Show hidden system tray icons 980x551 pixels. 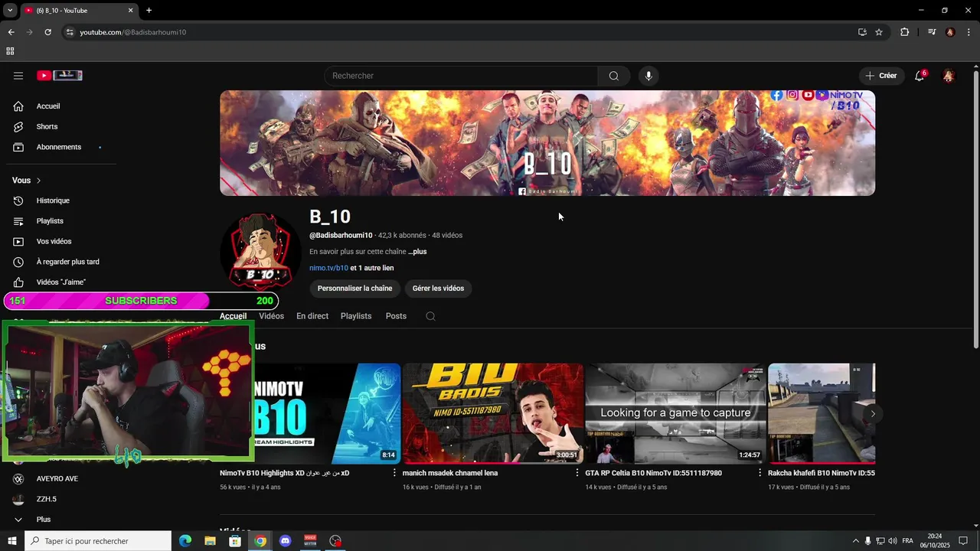point(856,541)
